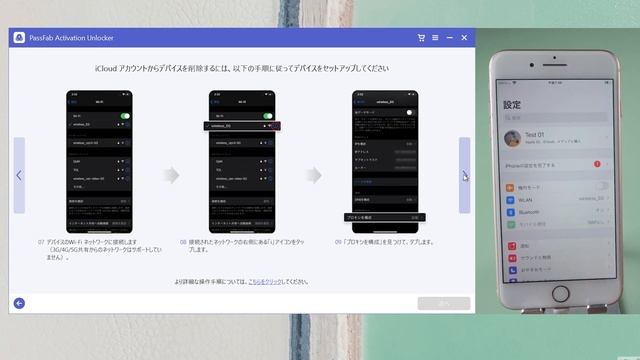640x360 pixels.
Task: Tap the red notifications icon on the iPhone
Action: coord(512,246)
